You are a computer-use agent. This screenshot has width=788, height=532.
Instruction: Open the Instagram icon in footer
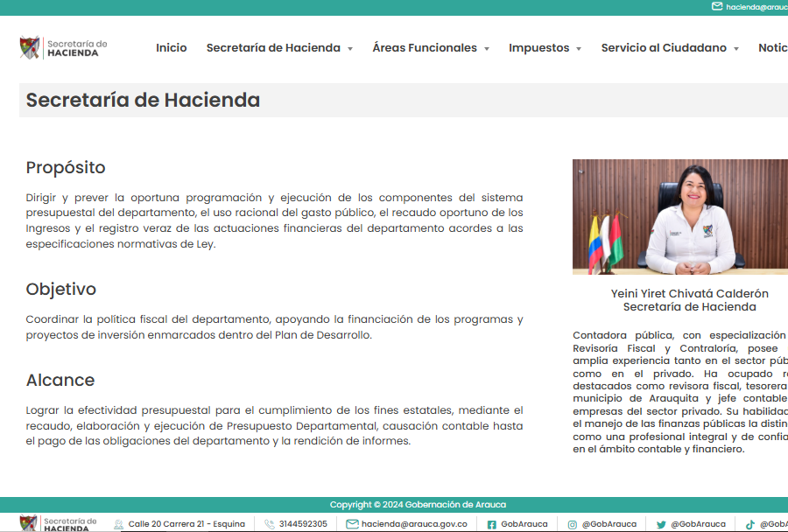point(573,524)
